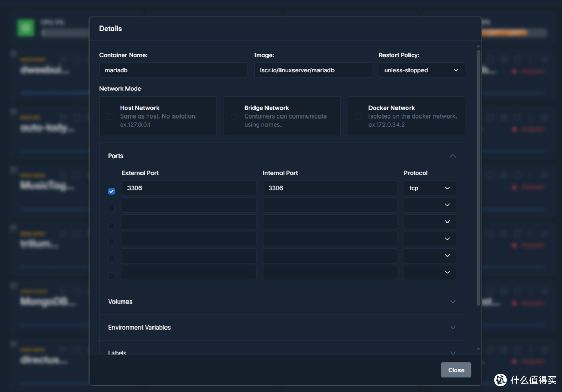
Task: Click the dialog's vertical scrollbar
Action: coord(479,177)
